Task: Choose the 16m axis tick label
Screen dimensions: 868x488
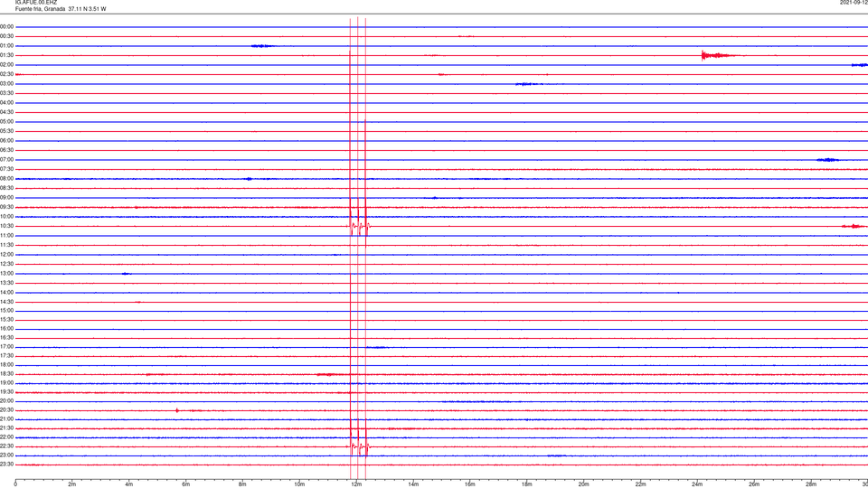Action: (x=470, y=484)
